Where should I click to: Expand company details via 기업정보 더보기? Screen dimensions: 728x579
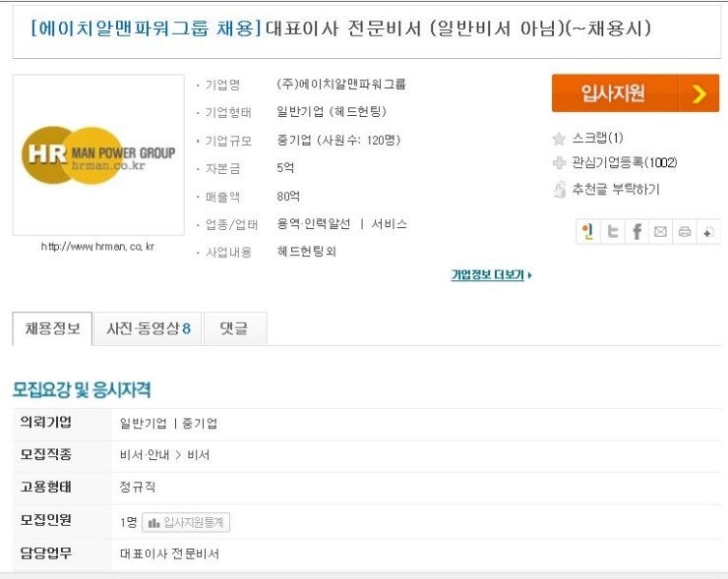tap(492, 274)
